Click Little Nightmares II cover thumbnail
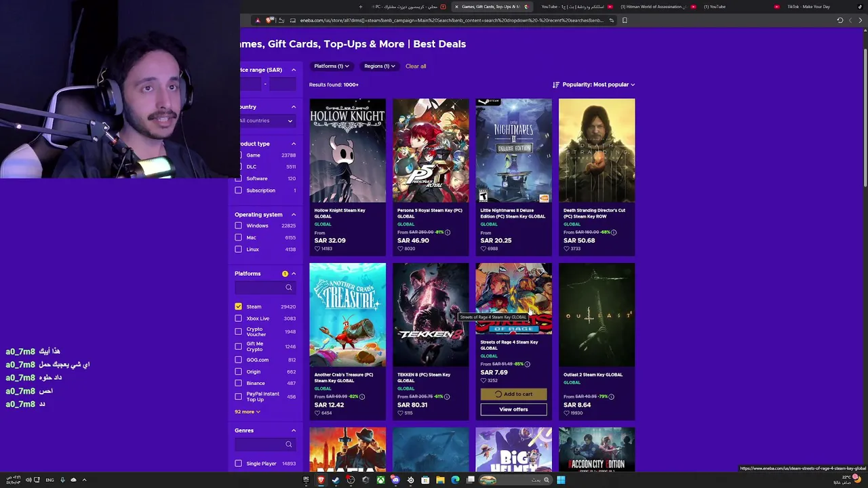Image resolution: width=868 pixels, height=488 pixels. [513, 150]
